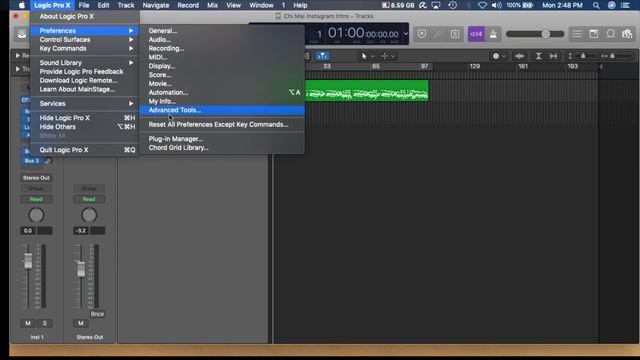Click the horizontal auto zoom button
640x360 pixels.
[x=553, y=56]
